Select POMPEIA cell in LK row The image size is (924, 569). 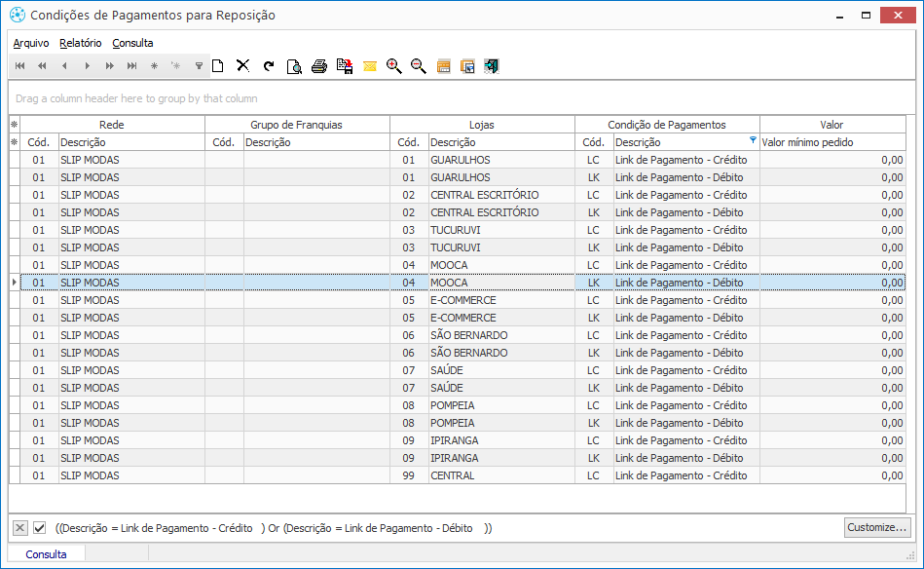[x=500, y=423]
